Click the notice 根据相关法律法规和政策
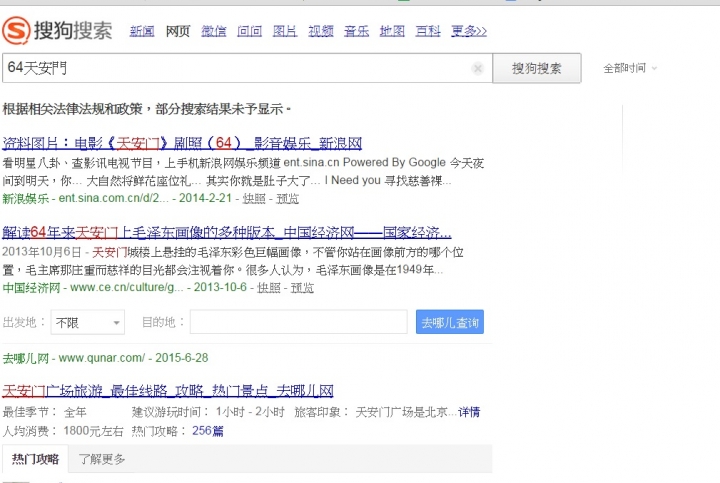The image size is (720, 483). coord(146,109)
